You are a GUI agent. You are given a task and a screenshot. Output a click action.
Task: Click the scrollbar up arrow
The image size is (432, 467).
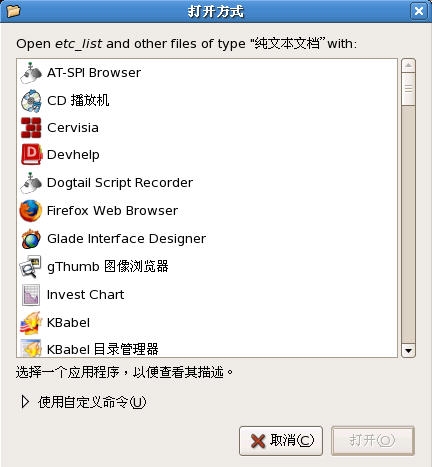pos(408,66)
